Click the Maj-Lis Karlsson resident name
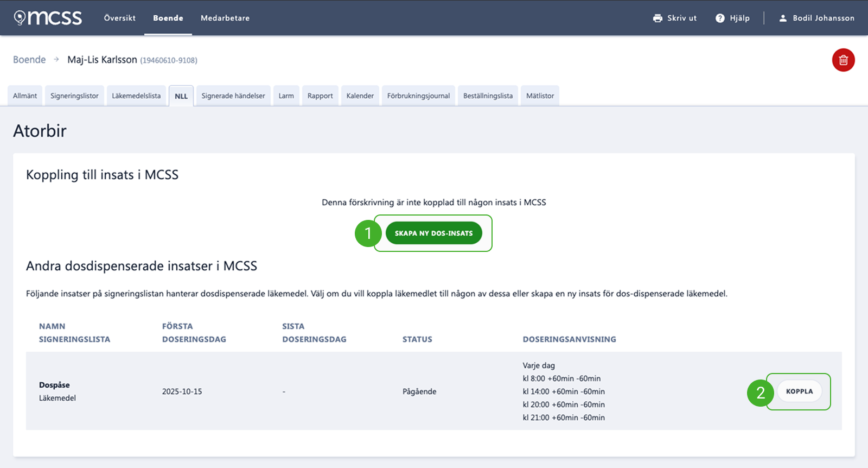868x468 pixels. pos(102,60)
